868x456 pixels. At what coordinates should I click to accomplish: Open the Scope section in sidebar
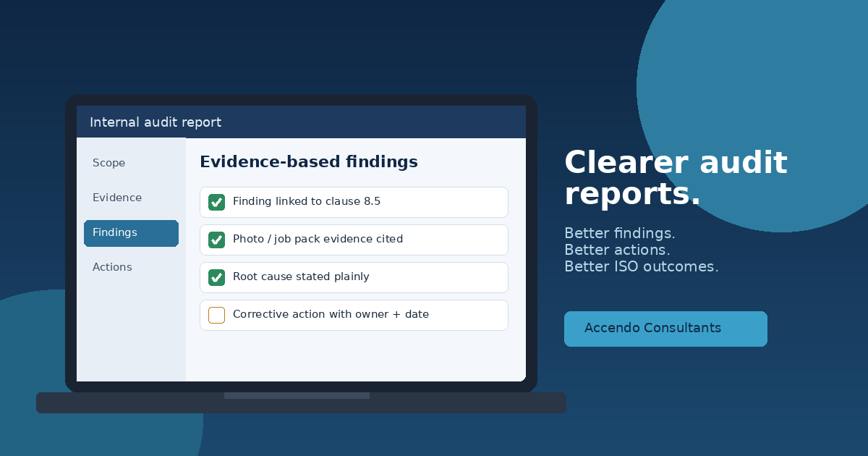tap(109, 163)
